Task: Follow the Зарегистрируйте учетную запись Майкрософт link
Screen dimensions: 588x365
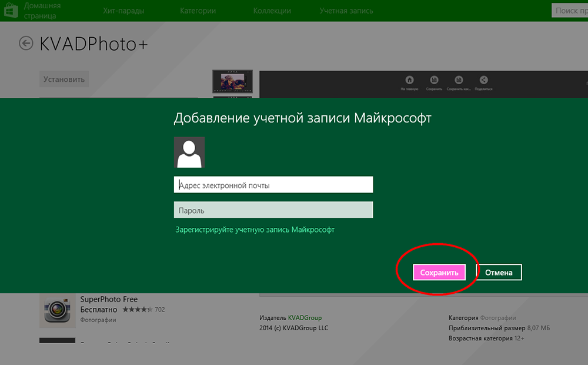Action: point(255,230)
